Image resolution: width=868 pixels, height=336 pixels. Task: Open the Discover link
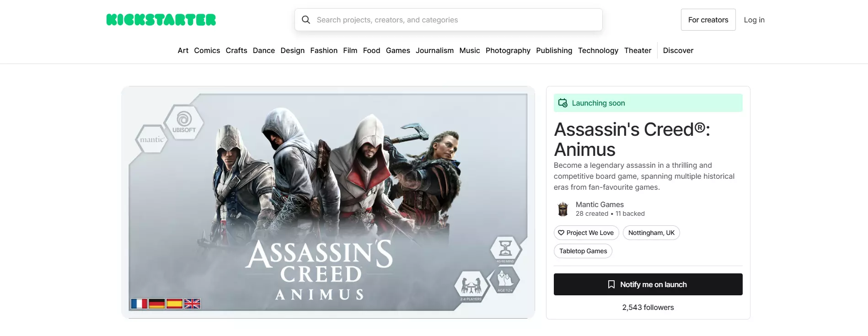point(678,50)
